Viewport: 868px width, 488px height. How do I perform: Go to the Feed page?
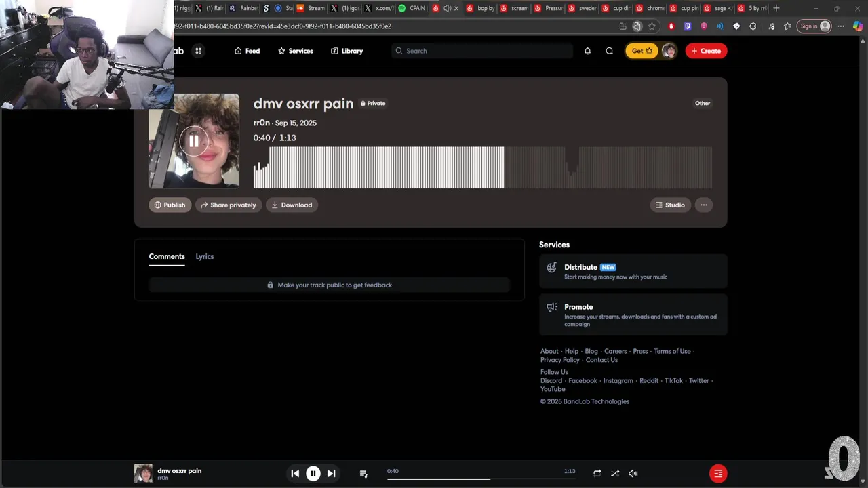247,51
